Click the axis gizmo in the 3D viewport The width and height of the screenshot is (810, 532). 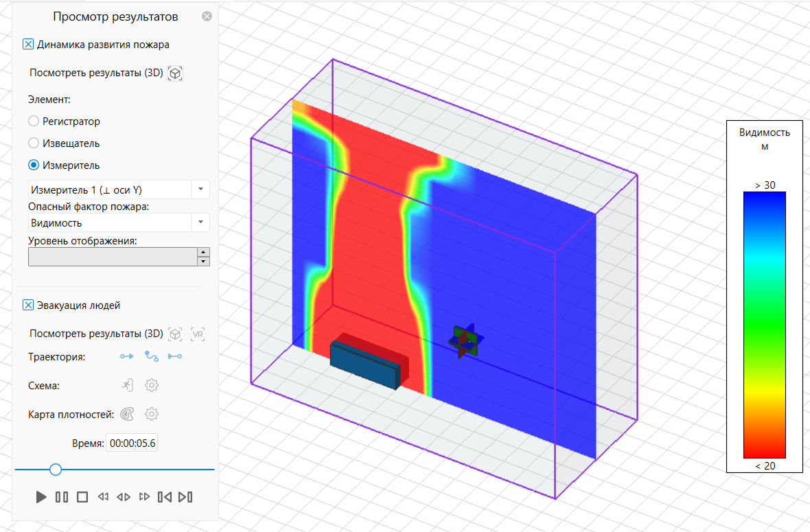coord(465,341)
